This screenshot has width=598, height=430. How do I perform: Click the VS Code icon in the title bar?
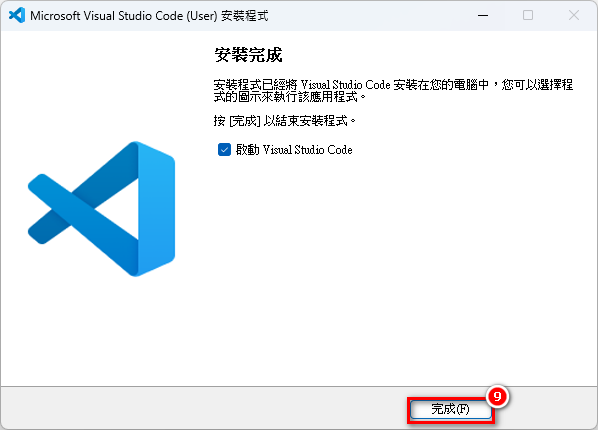point(17,16)
